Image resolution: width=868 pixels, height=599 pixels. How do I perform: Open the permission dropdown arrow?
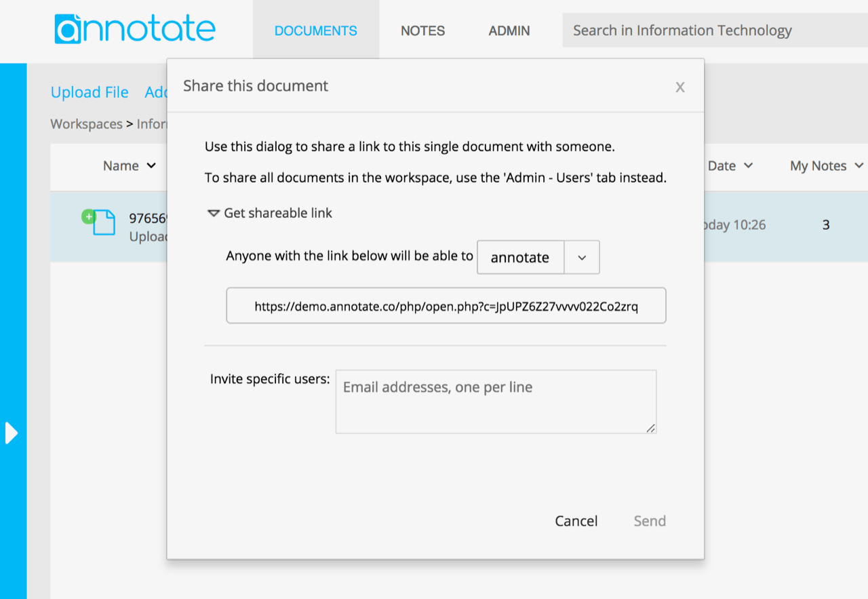click(582, 257)
